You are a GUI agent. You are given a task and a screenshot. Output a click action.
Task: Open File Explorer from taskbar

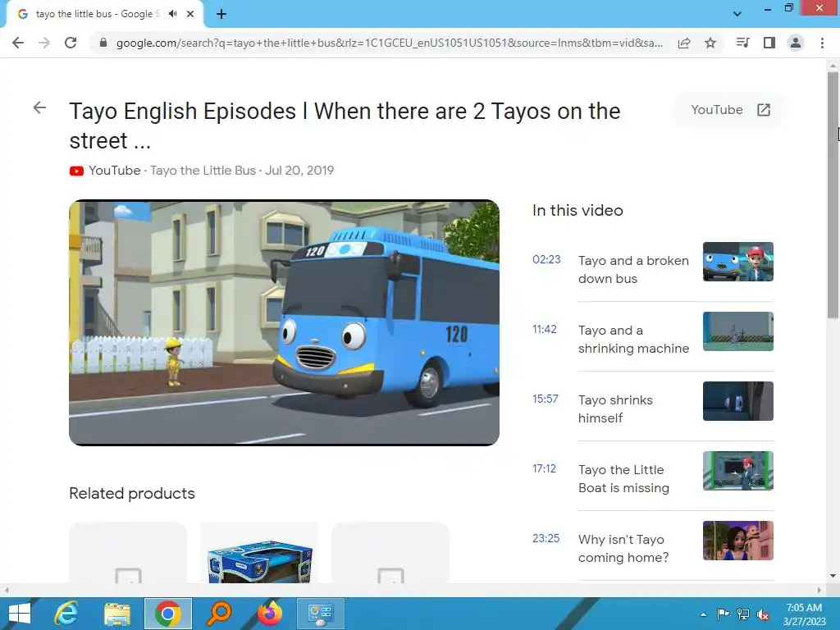point(117,614)
